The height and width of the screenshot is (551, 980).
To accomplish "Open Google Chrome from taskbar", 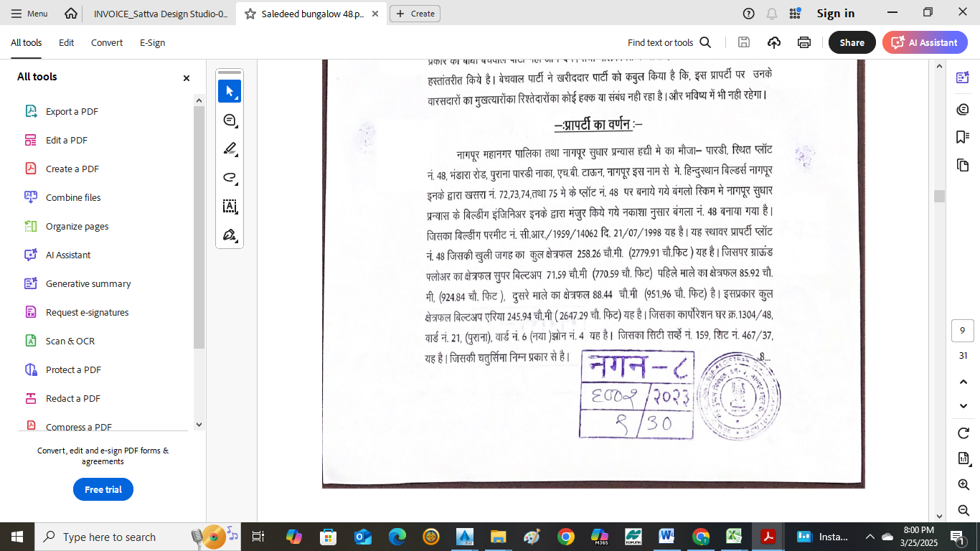I will (x=565, y=537).
